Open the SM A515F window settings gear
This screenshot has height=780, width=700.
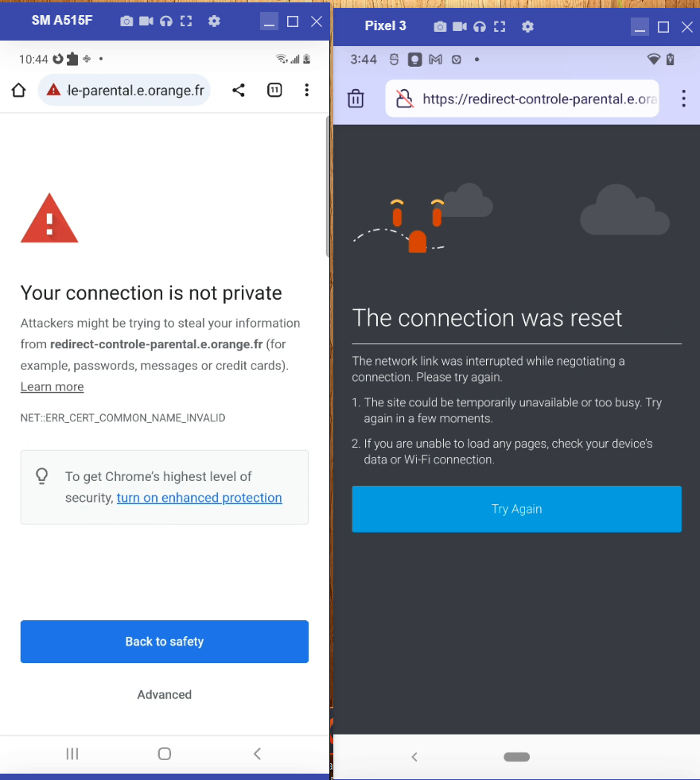tap(214, 21)
